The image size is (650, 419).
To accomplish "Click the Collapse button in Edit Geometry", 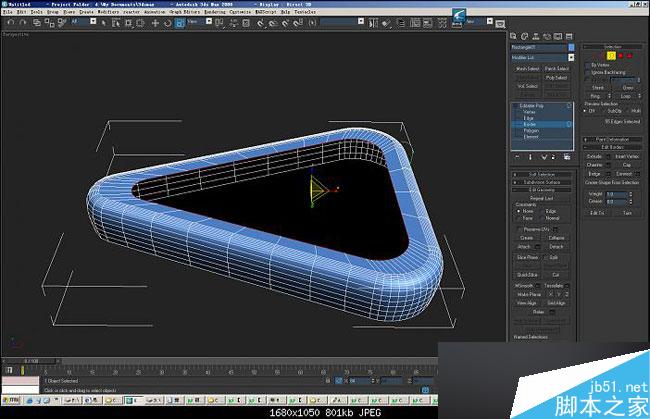I will 556,238.
